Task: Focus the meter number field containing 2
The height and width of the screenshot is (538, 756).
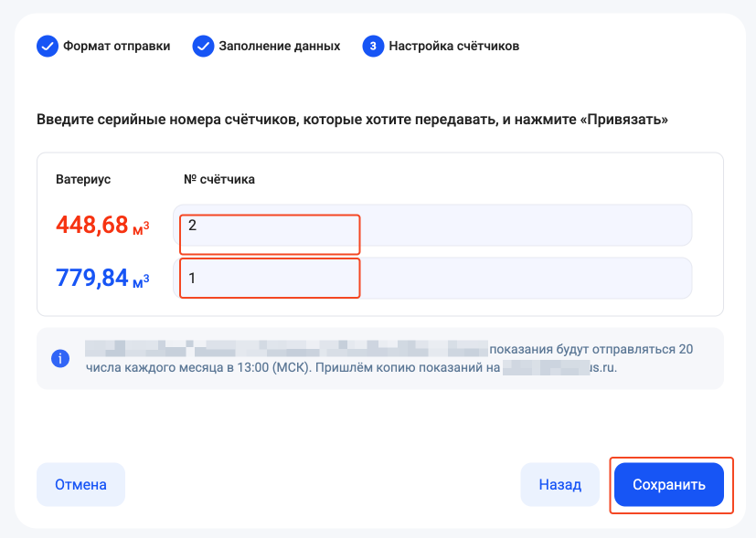Action: [x=432, y=226]
